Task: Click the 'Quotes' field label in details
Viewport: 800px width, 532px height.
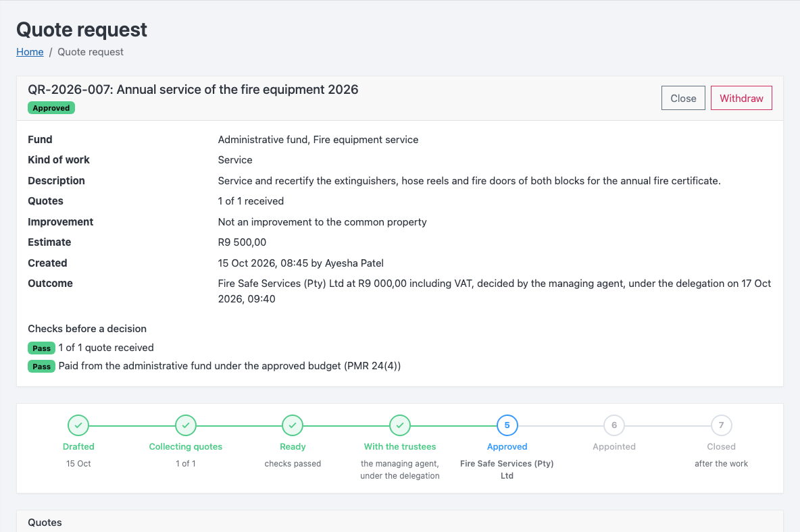Action: pos(45,201)
